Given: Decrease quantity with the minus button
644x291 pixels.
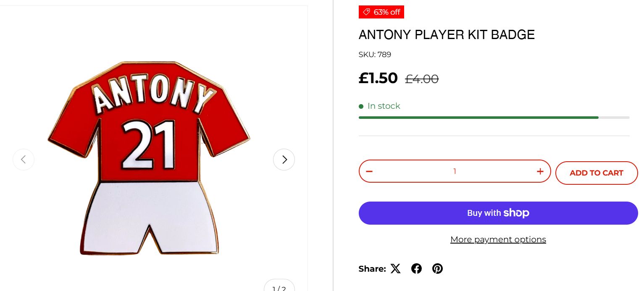Looking at the screenshot, I should click(369, 171).
